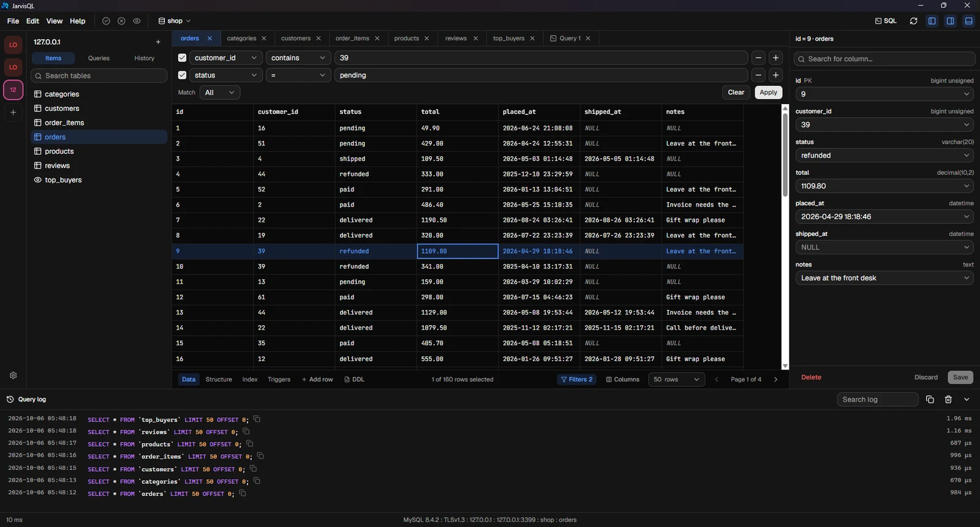980x527 pixels.
Task: Add new connection plus in left rail
Action: [x=13, y=112]
